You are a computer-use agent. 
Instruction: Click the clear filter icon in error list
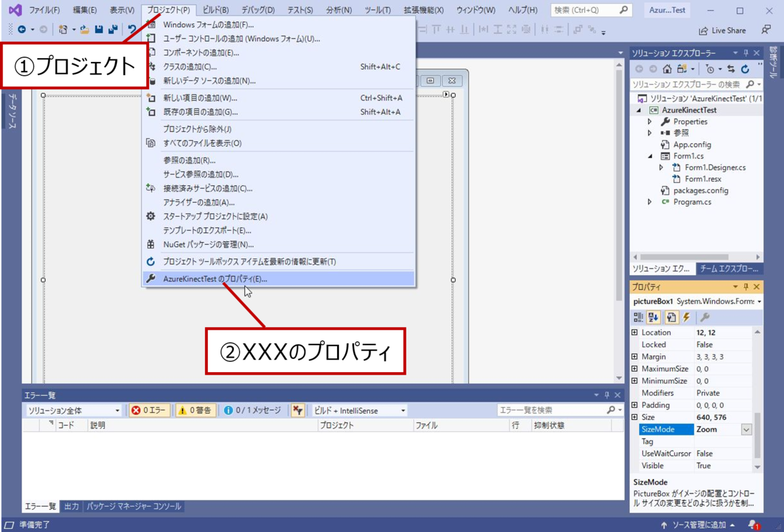click(298, 410)
